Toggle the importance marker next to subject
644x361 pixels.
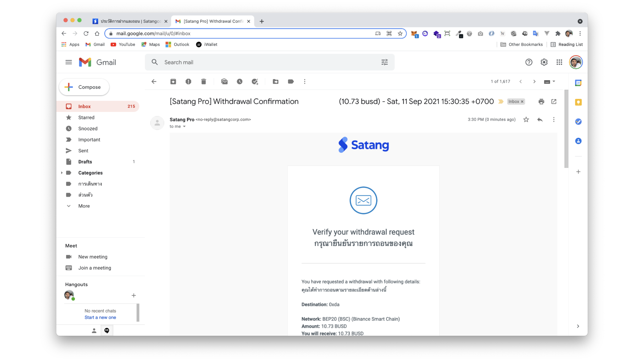[x=501, y=101]
